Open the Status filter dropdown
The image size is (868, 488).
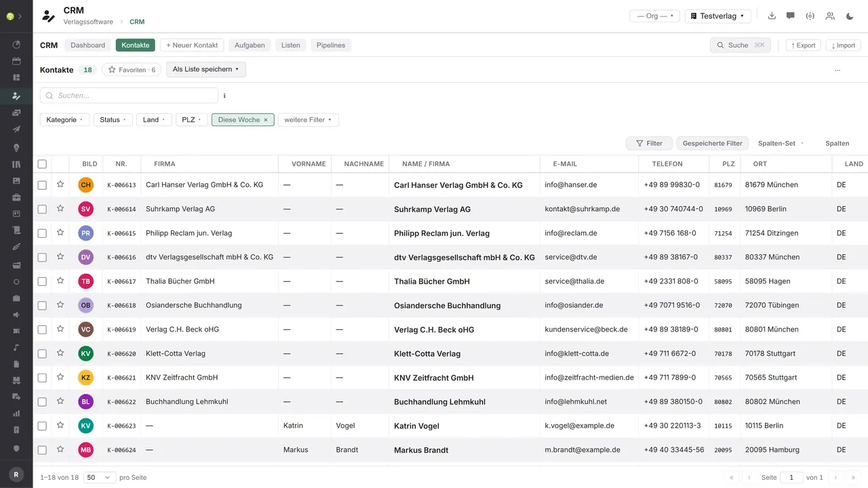tap(113, 120)
